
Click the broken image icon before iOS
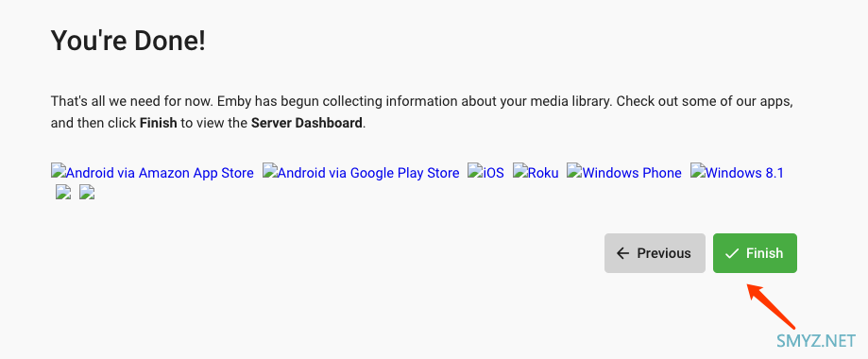click(475, 170)
